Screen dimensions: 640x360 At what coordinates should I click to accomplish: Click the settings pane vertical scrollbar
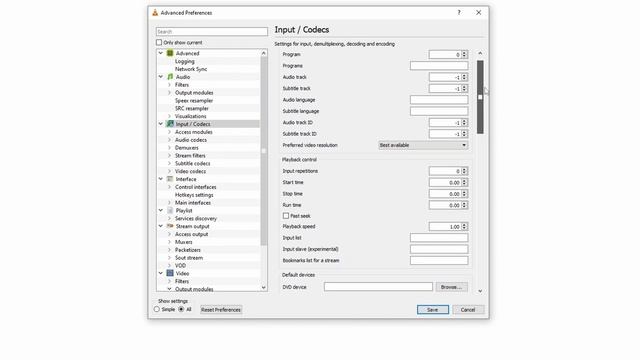point(480,97)
